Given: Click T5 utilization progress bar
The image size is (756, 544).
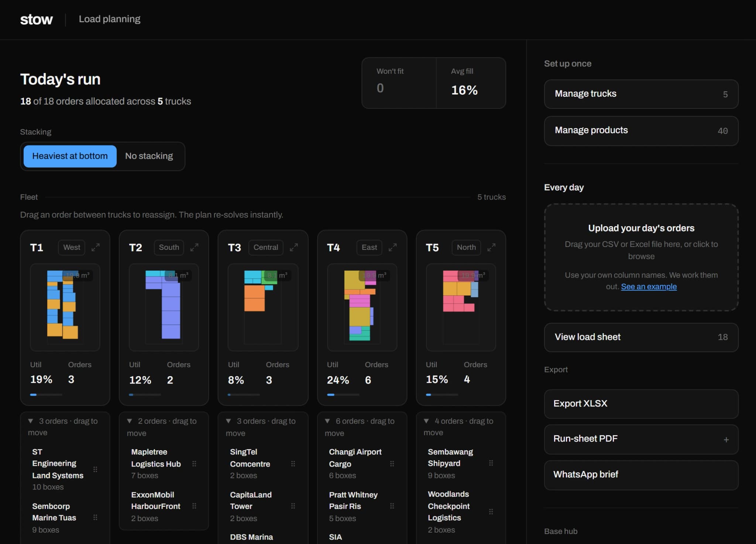Looking at the screenshot, I should (x=442, y=395).
